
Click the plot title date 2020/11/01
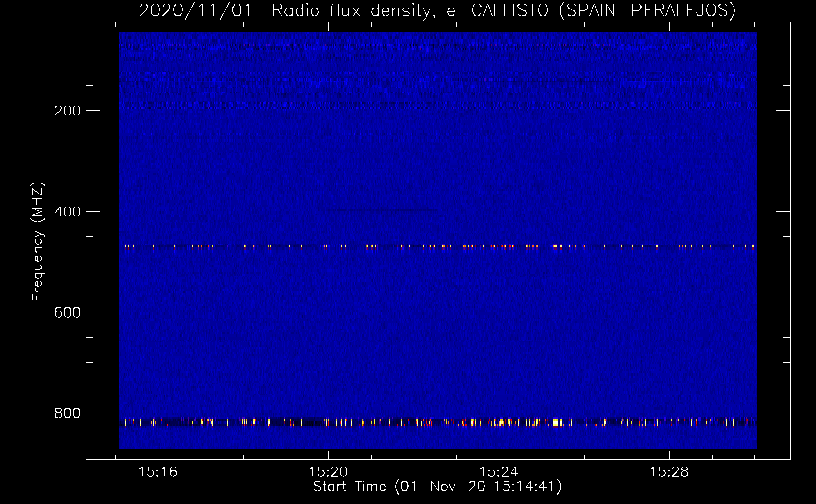point(195,10)
